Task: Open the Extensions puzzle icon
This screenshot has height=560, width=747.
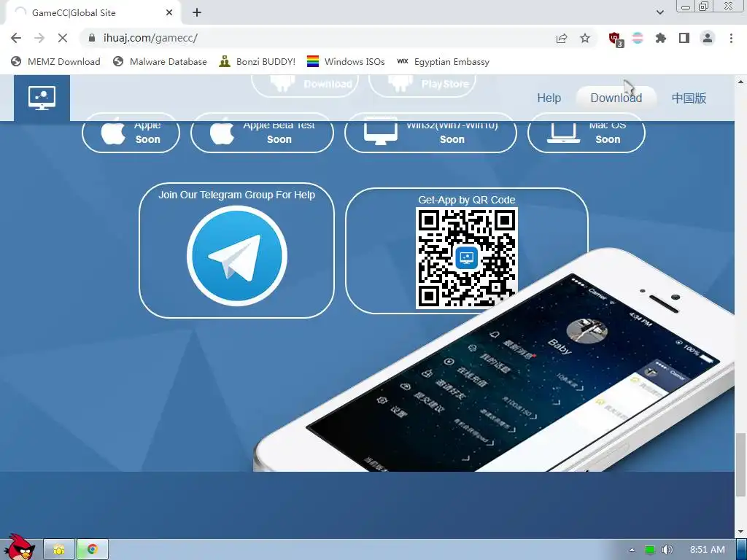Action: click(661, 38)
